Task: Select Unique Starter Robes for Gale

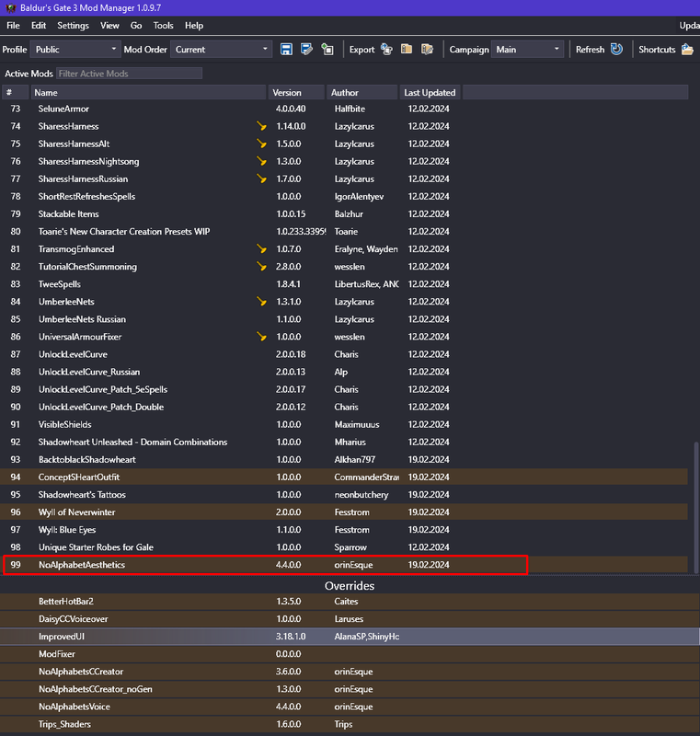Action: [345, 547]
